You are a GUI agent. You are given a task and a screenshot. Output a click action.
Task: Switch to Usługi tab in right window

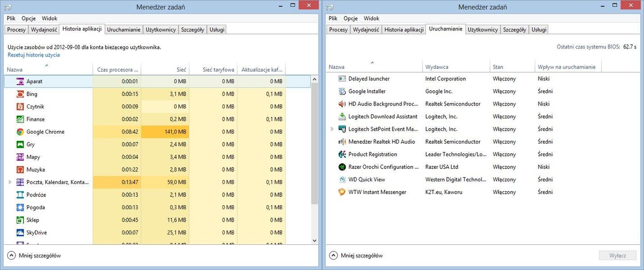pos(539,30)
